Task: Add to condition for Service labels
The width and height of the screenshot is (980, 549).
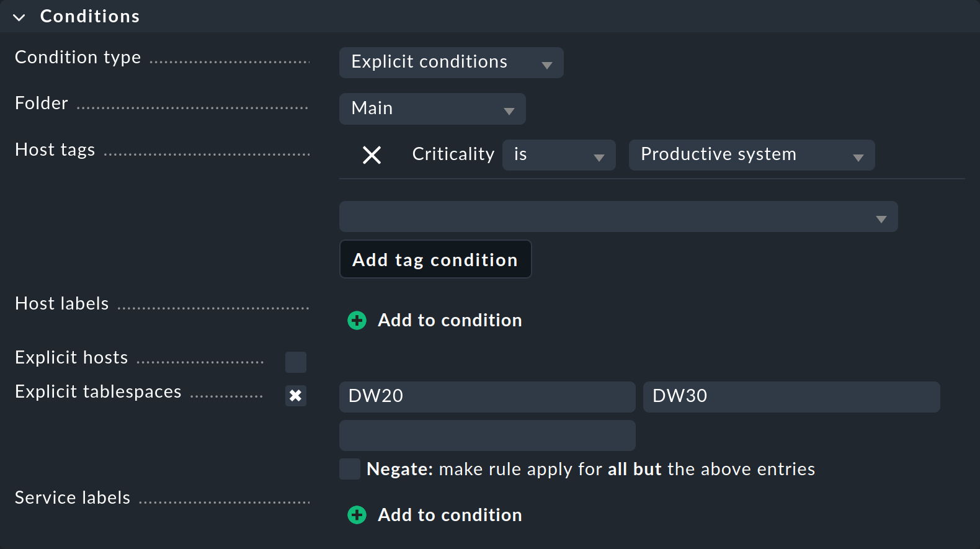Action: (x=450, y=515)
